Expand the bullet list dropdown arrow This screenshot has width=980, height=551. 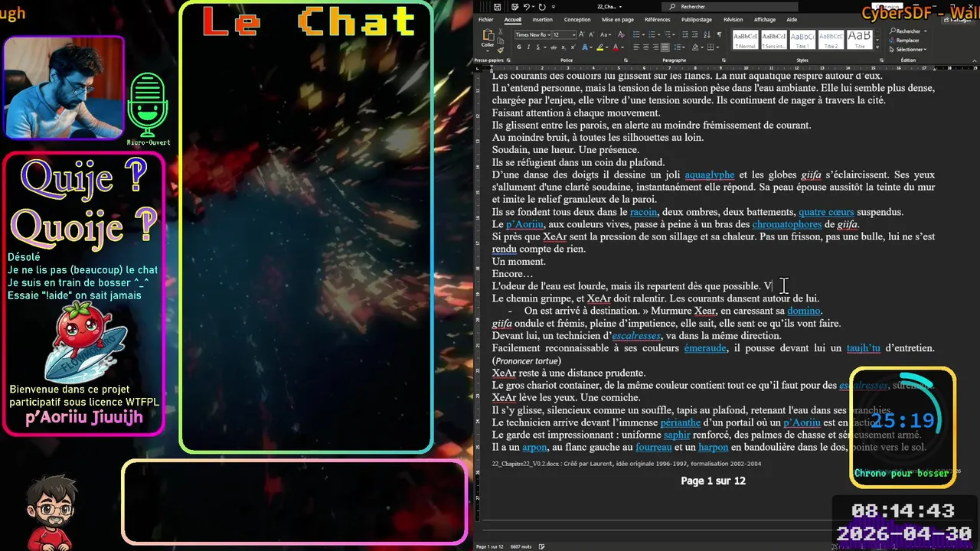tap(643, 34)
